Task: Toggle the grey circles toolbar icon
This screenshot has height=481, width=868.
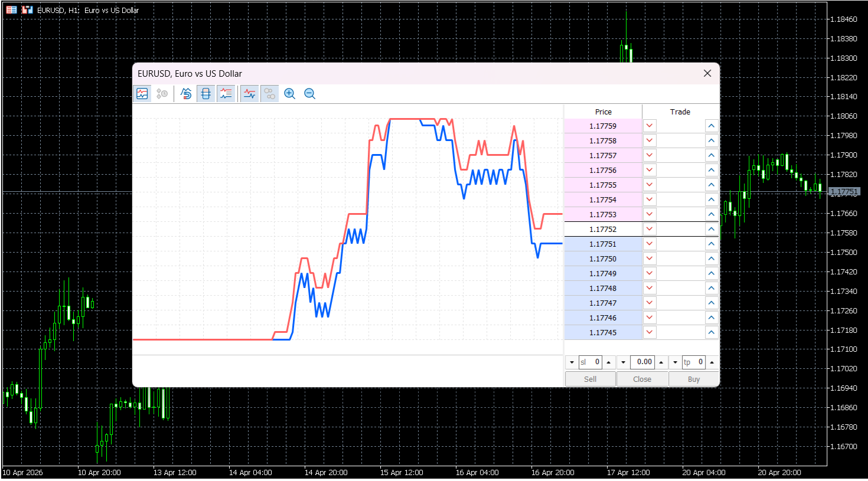Action: coord(270,93)
